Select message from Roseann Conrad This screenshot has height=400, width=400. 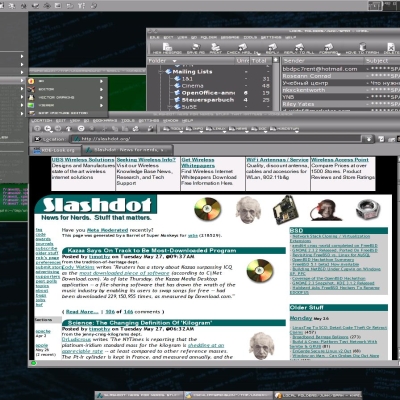coord(341,76)
